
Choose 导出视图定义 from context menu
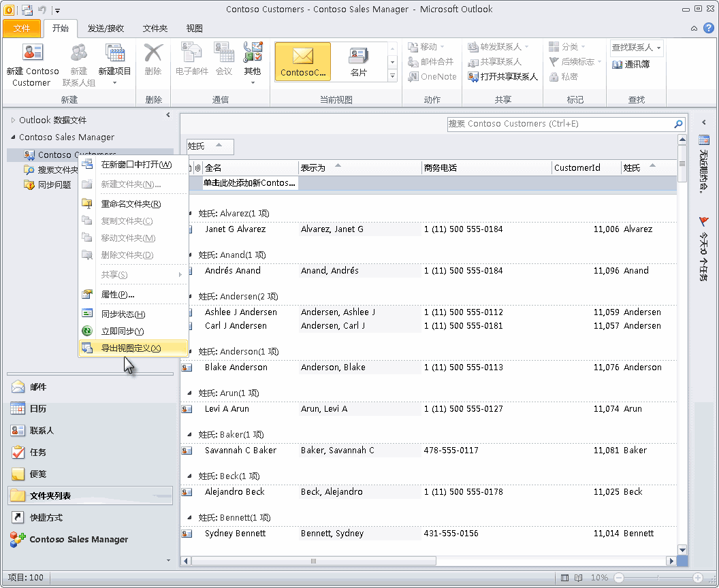(x=131, y=348)
